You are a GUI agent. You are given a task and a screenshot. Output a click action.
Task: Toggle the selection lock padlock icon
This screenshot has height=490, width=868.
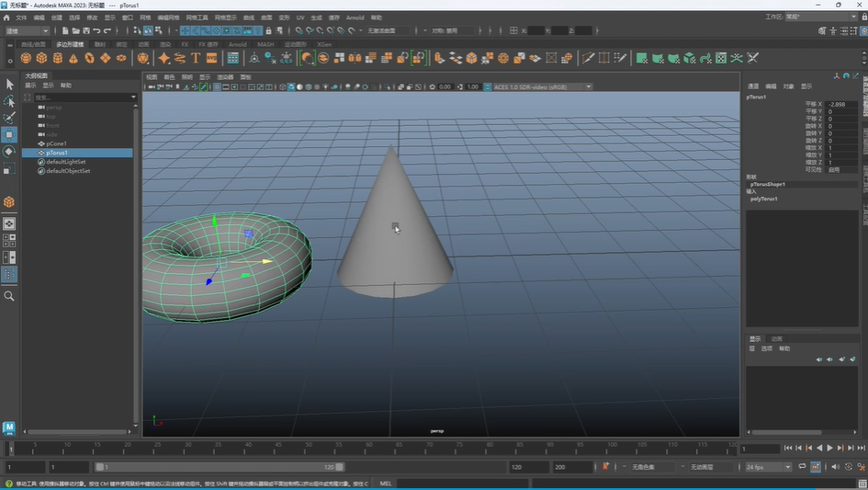[268, 30]
